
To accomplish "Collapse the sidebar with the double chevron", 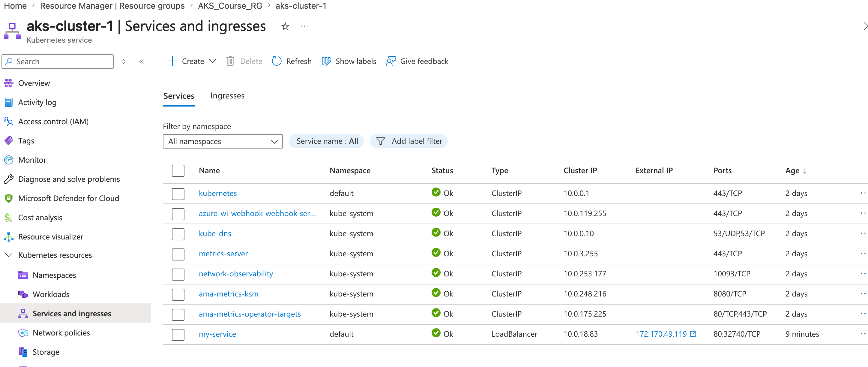I will coord(142,61).
